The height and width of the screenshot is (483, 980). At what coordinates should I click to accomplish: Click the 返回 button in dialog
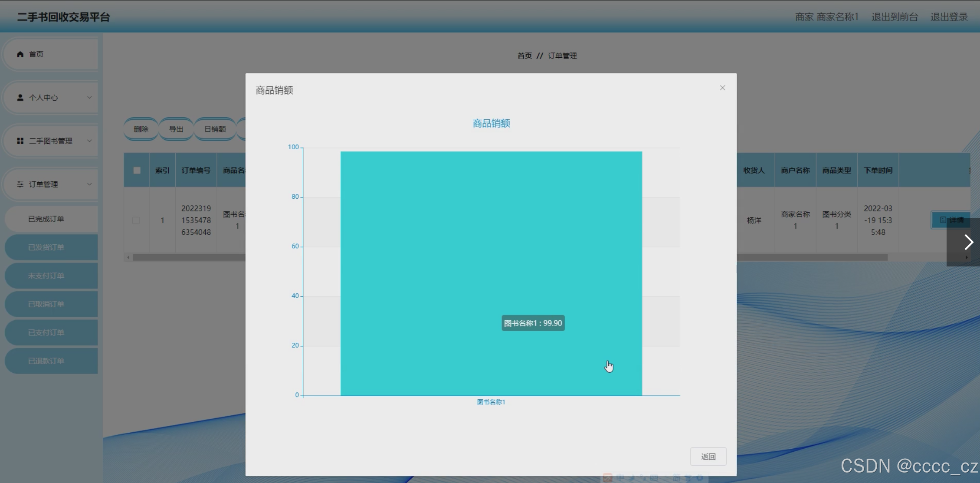[708, 457]
